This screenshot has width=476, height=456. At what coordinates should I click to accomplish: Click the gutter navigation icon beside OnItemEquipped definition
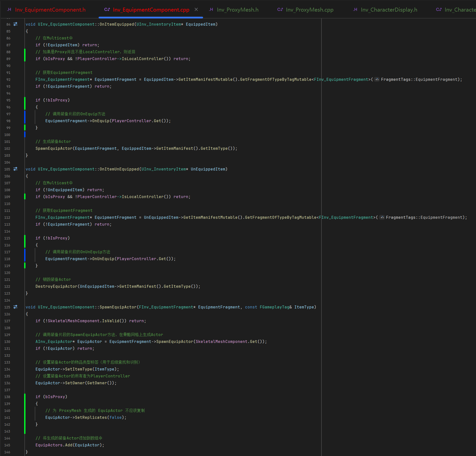click(15, 24)
